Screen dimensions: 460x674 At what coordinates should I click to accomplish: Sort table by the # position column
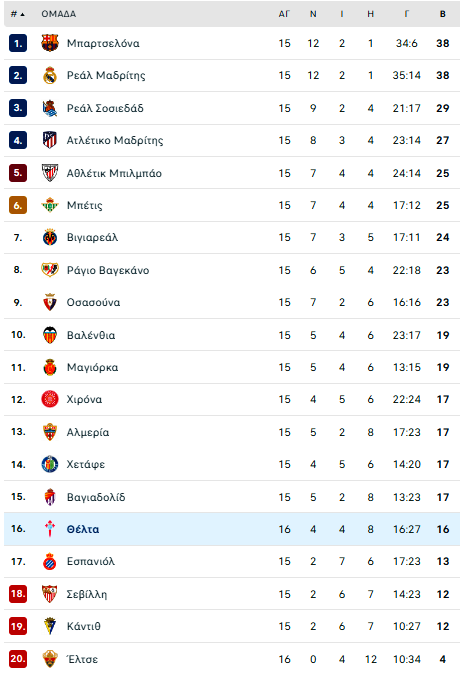[x=17, y=14]
